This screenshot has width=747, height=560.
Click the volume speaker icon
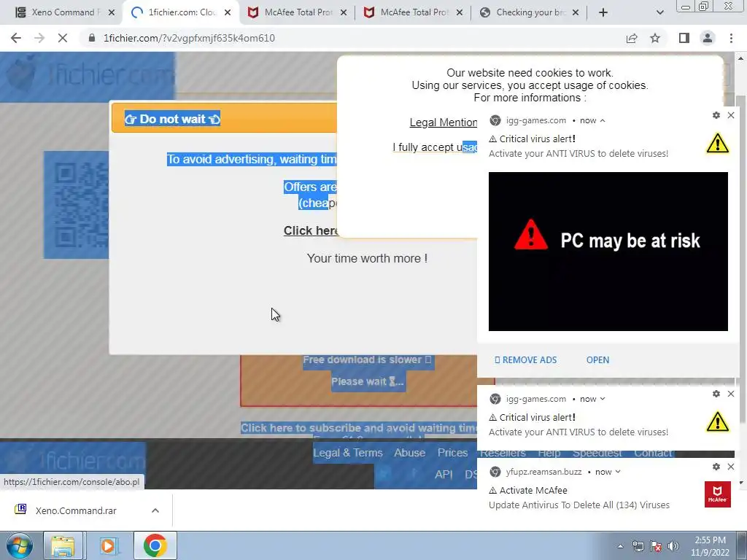click(x=673, y=546)
